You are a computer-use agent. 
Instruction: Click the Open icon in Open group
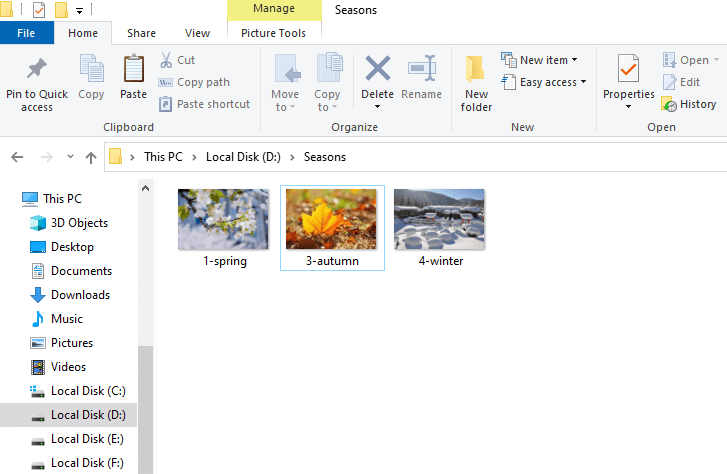pos(670,60)
